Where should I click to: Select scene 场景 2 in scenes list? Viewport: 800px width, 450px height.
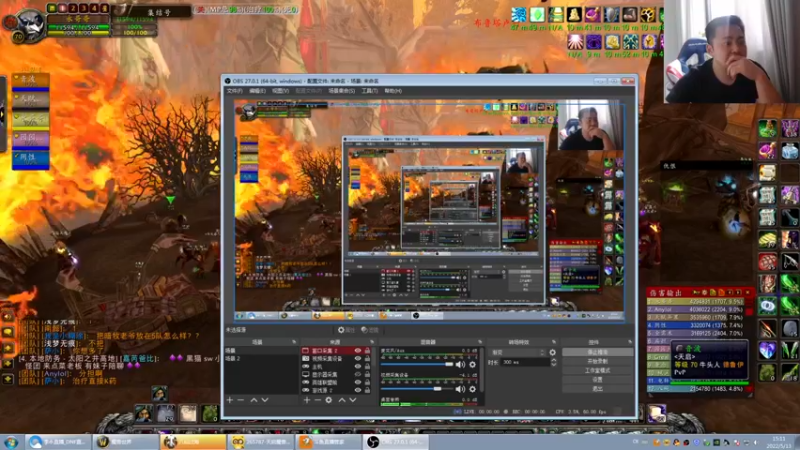(x=261, y=359)
